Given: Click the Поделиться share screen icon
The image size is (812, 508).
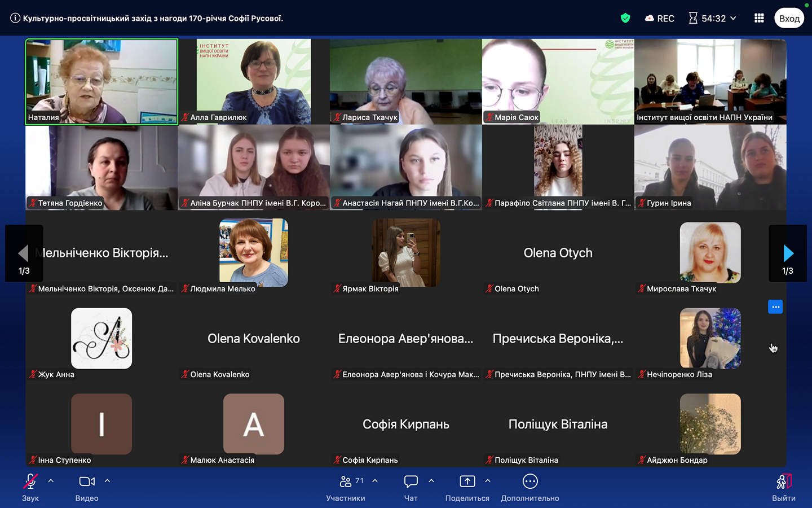Looking at the screenshot, I should (467, 482).
